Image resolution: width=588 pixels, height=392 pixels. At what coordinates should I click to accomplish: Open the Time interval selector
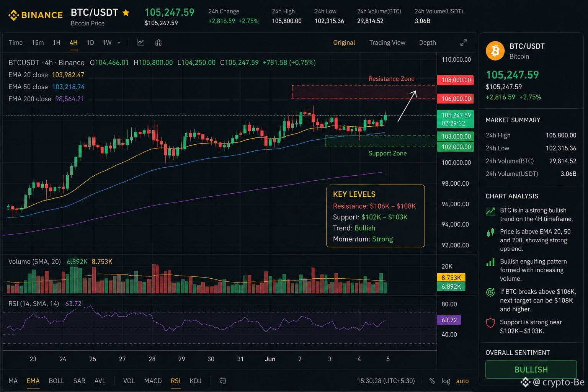coord(16,42)
